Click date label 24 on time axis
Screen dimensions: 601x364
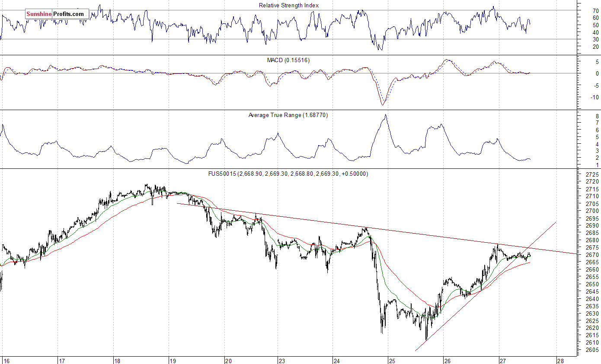click(x=337, y=361)
